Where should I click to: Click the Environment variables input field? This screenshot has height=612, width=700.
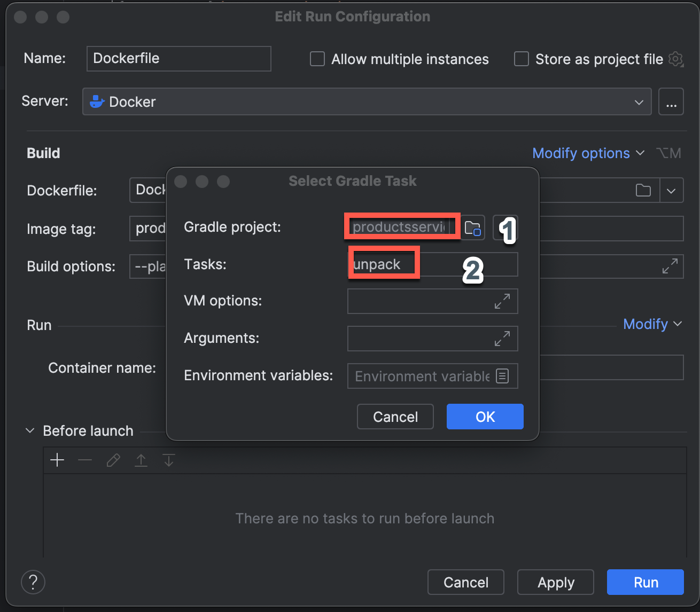pos(433,376)
